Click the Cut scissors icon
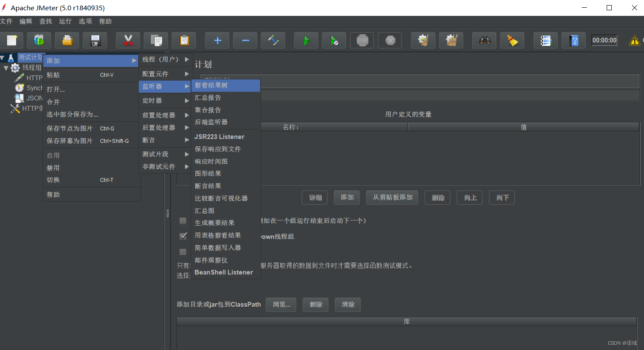Image resolution: width=644 pixels, height=350 pixels. coord(128,40)
